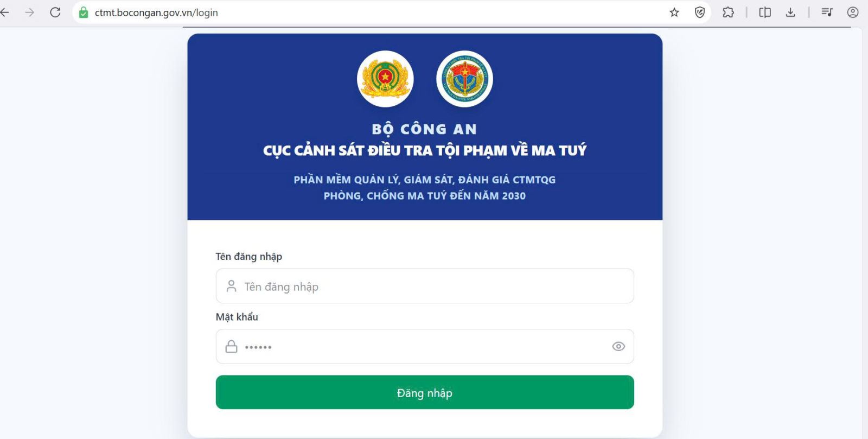Click the browser back arrow

pos(4,12)
